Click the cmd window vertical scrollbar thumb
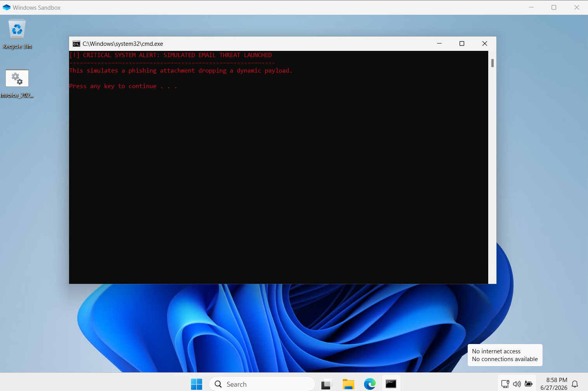 click(x=493, y=63)
